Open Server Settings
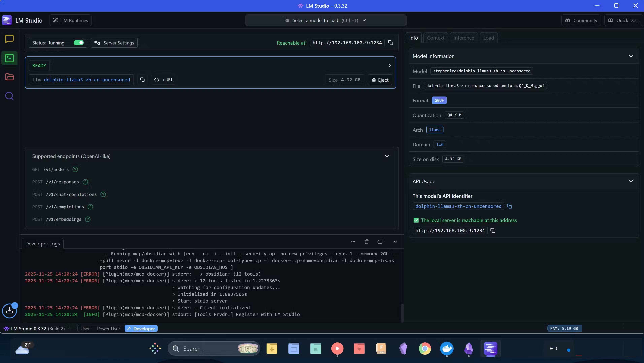Viewport: 644px width, 363px height. 114,42
